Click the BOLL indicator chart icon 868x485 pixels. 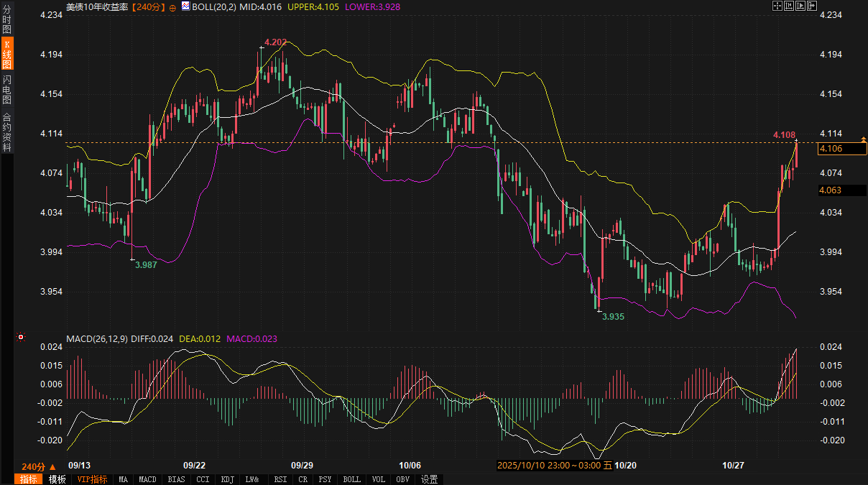186,6
